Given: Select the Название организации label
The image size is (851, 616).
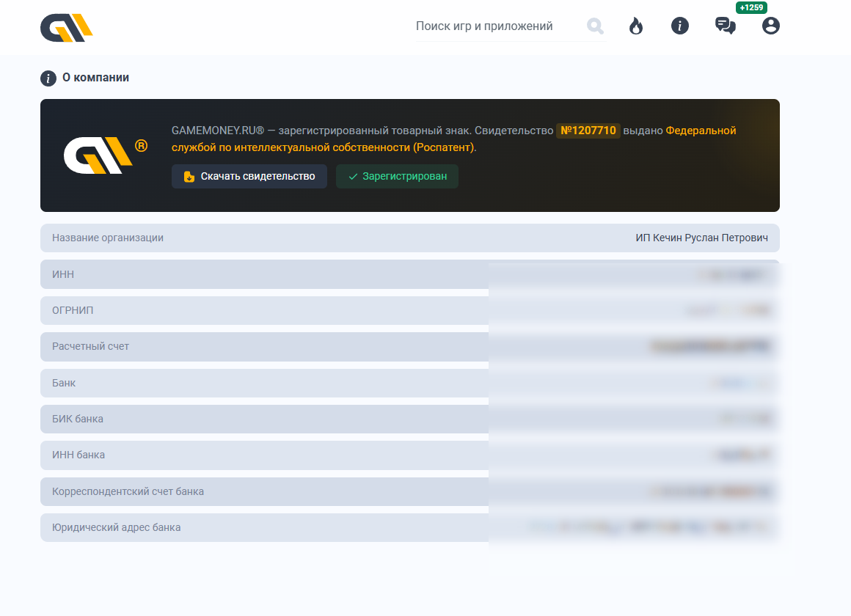Looking at the screenshot, I should click(x=107, y=238).
